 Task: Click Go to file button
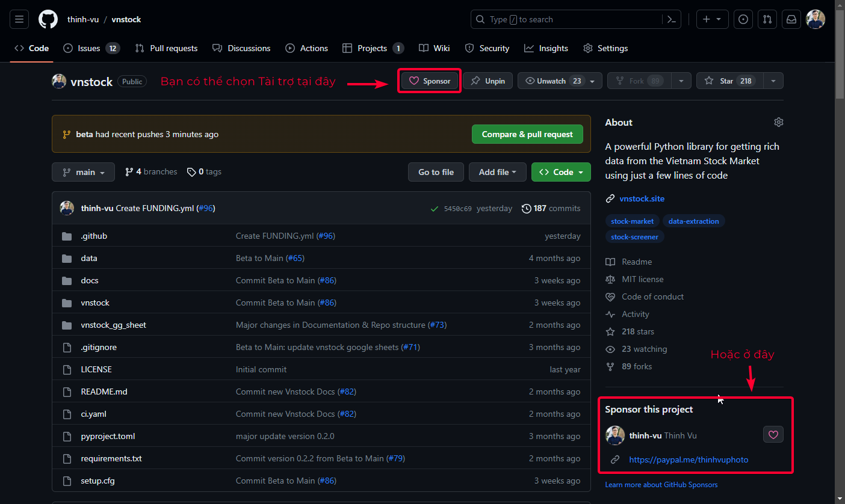pos(436,172)
